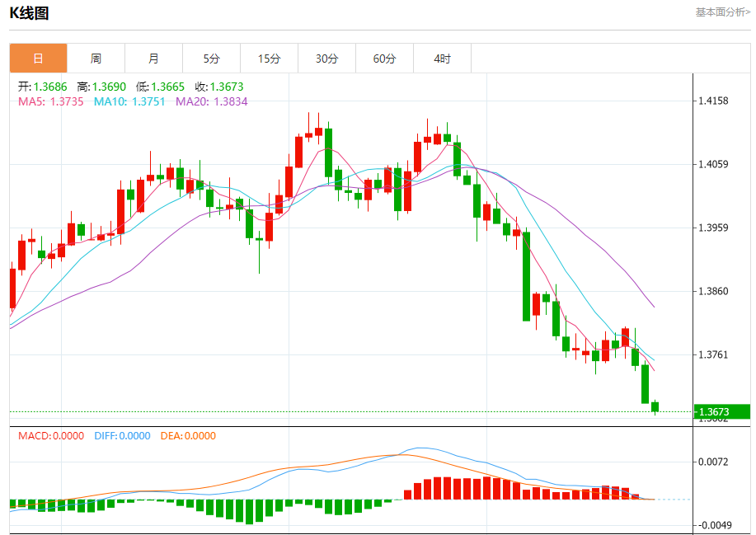Click the 开 opening price readout
This screenshot has height=535, width=756.
coord(45,87)
